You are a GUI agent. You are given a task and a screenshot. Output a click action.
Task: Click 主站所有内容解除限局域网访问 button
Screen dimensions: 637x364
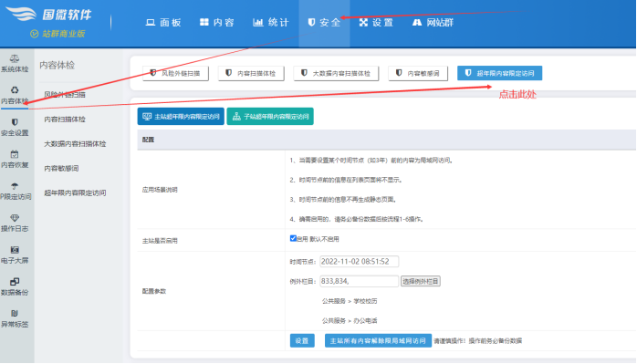point(378,341)
